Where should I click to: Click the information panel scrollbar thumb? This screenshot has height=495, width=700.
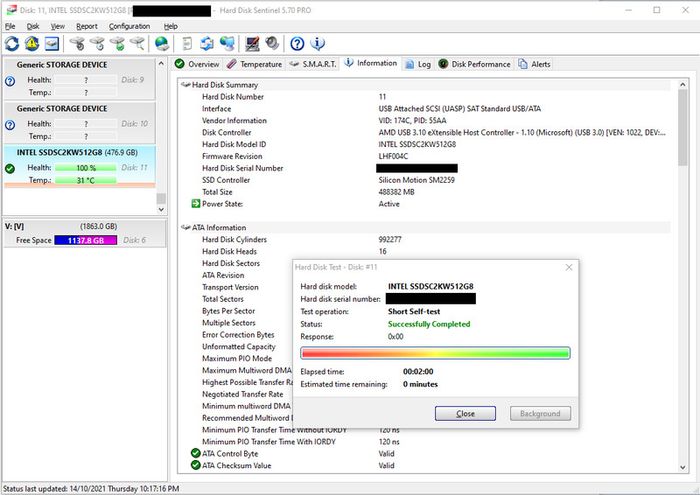pos(683,127)
